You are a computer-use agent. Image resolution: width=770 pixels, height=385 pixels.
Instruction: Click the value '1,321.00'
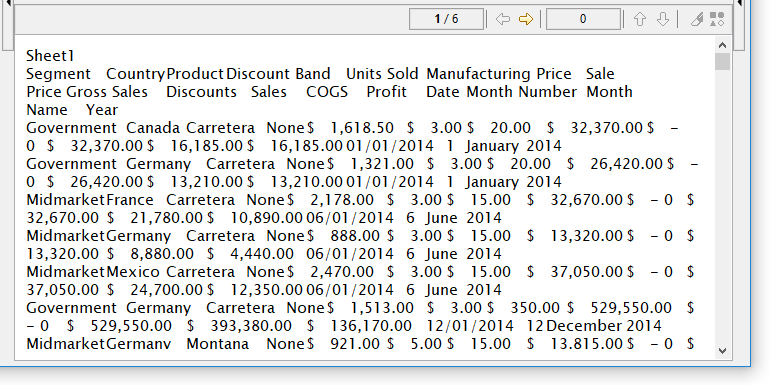(382, 164)
